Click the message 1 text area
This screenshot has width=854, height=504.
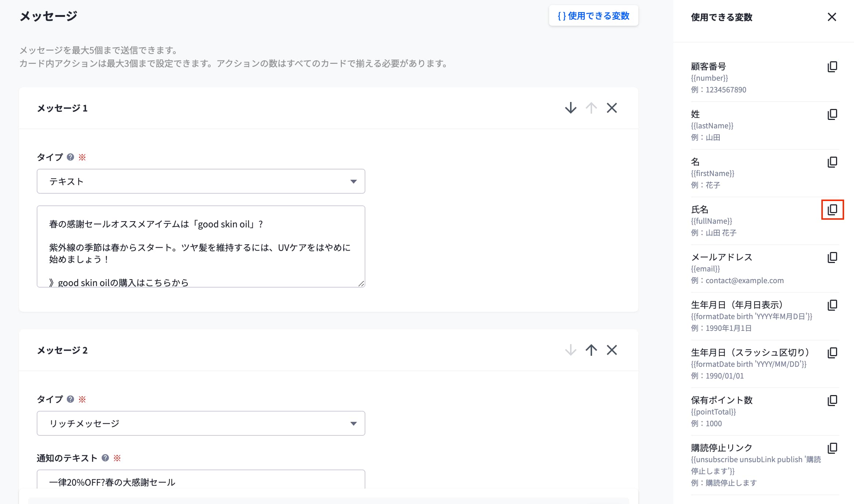click(201, 246)
